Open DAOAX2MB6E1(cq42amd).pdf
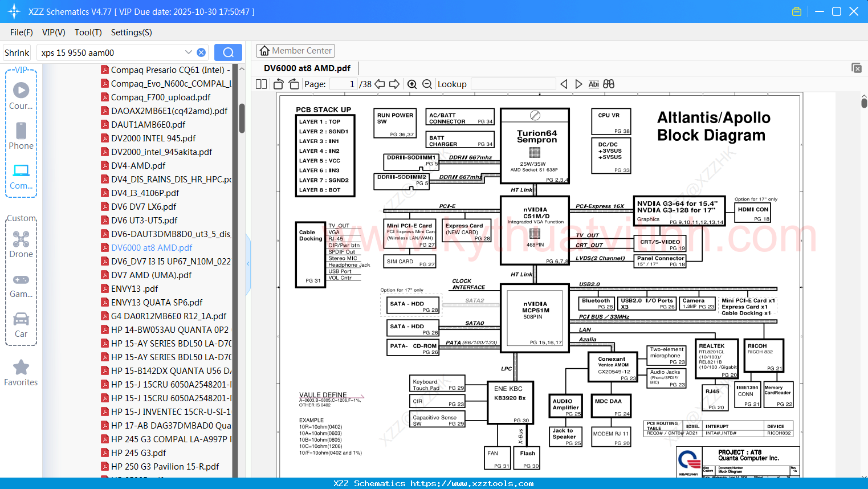The width and height of the screenshot is (868, 489). pyautogui.click(x=165, y=111)
